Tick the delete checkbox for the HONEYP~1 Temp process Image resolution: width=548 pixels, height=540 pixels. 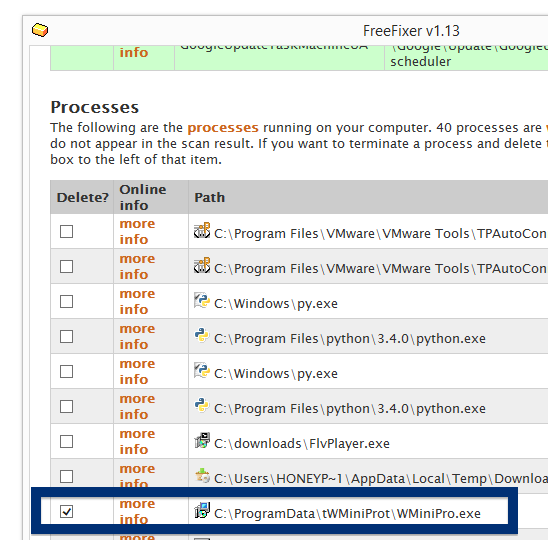click(x=66, y=476)
